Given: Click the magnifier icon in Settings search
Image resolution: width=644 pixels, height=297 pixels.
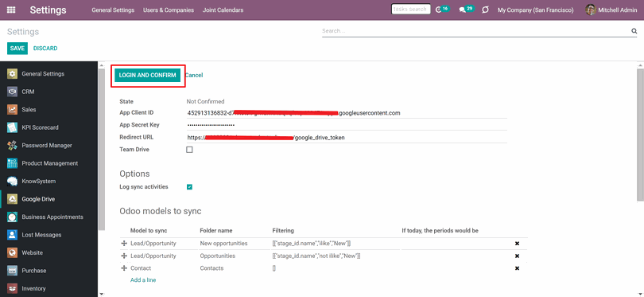Looking at the screenshot, I should coord(634,31).
